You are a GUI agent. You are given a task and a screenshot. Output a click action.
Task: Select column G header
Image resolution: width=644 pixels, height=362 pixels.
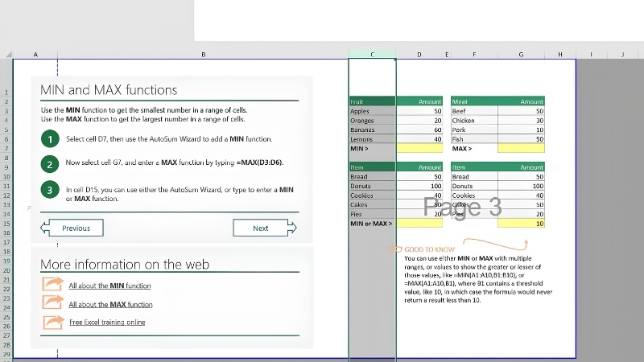tap(521, 54)
